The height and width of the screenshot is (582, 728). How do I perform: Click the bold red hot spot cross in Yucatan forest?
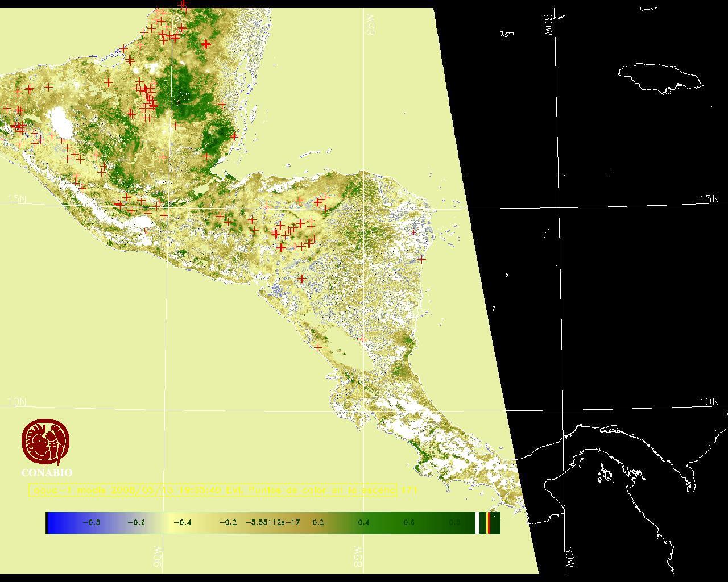[206, 44]
